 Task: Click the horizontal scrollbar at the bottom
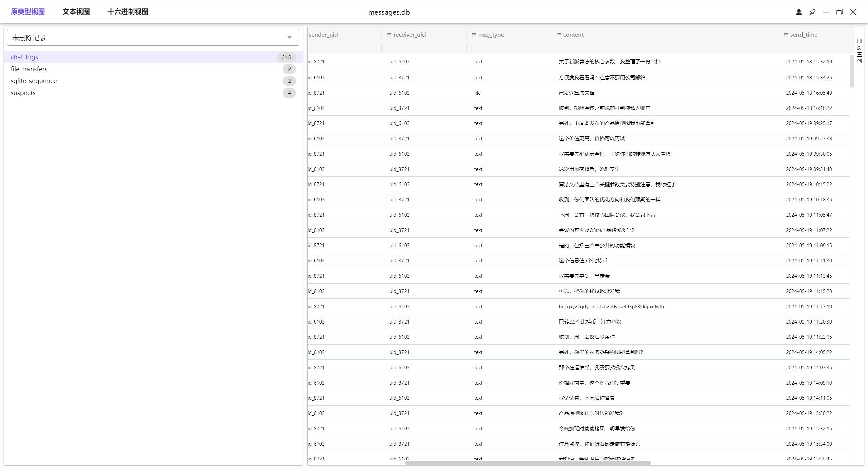coord(527,463)
